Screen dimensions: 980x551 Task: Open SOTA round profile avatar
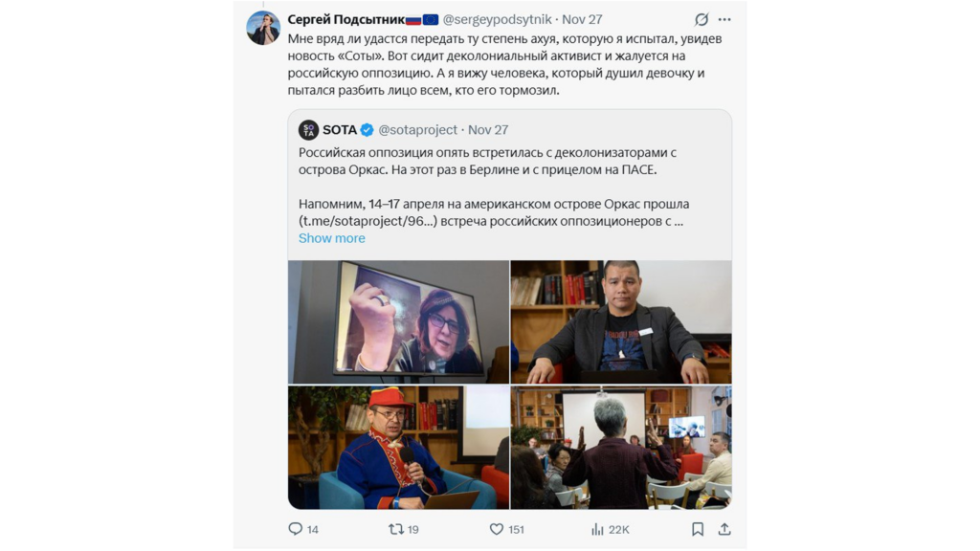(x=308, y=130)
